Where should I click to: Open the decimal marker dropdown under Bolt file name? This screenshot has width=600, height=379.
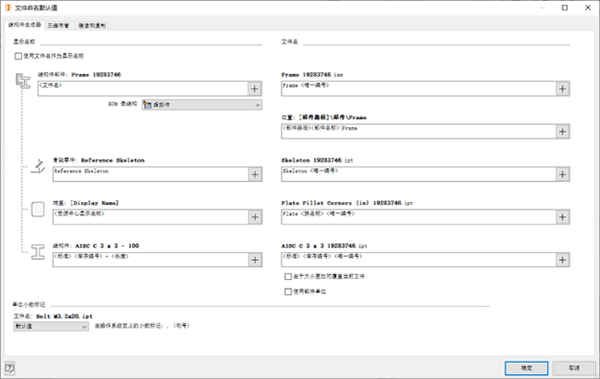pos(51,326)
